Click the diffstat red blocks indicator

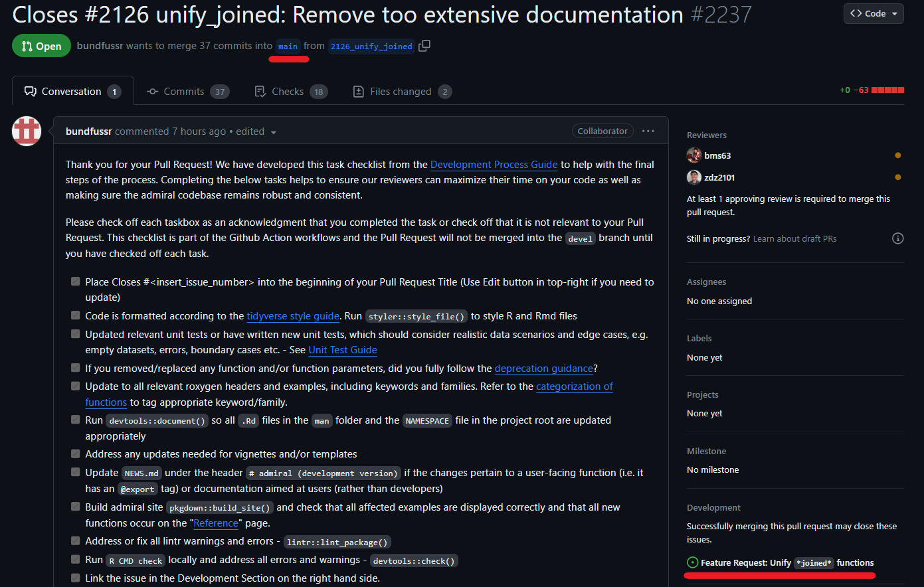pos(887,90)
